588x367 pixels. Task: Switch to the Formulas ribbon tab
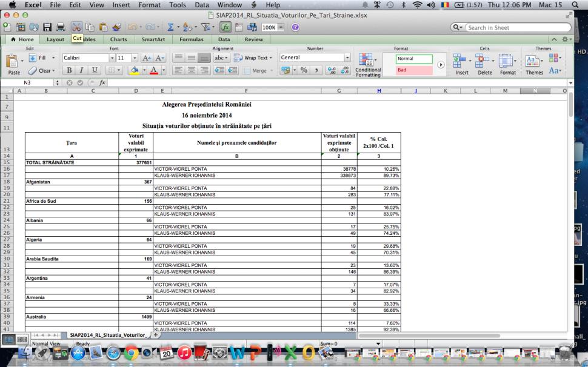(x=192, y=39)
